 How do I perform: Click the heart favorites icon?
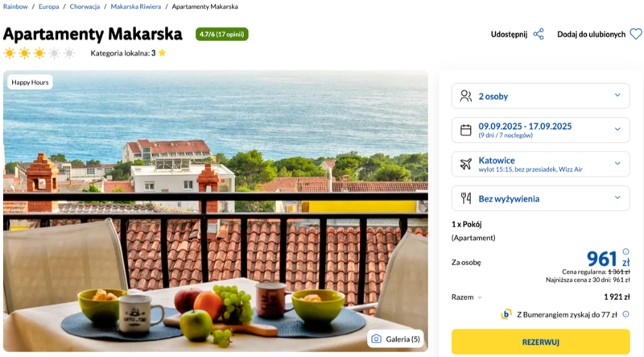[636, 34]
